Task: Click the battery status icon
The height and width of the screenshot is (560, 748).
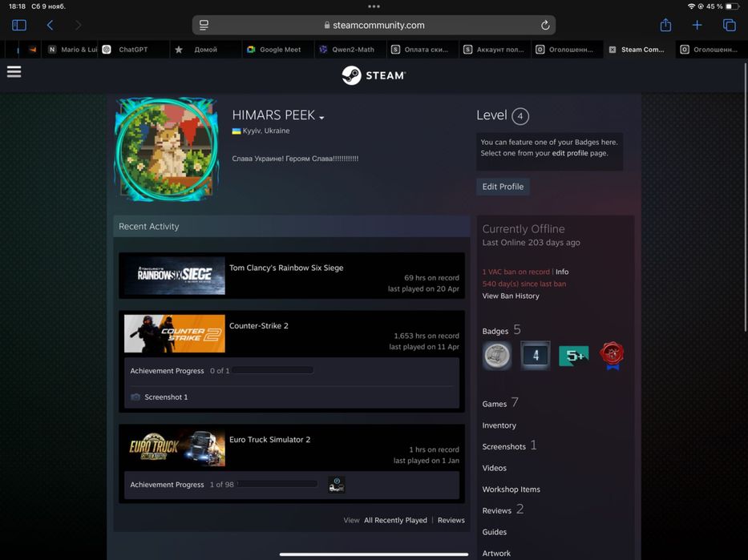Action: [x=732, y=6]
